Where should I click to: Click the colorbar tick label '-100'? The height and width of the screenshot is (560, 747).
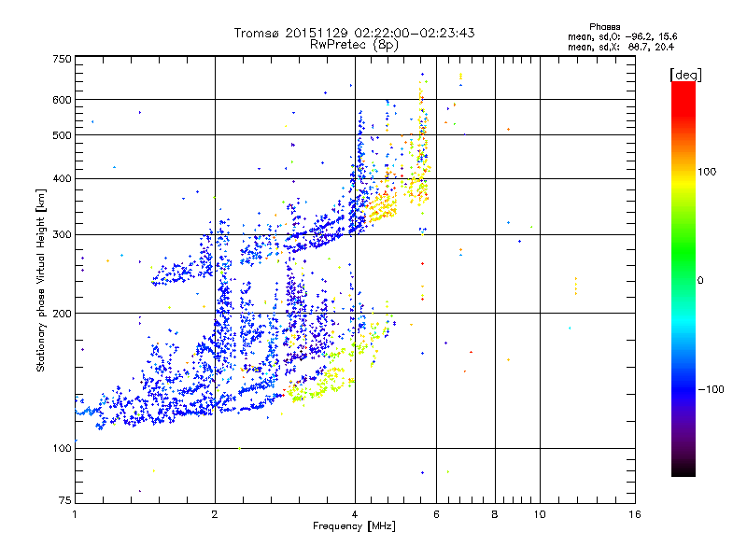coord(711,389)
